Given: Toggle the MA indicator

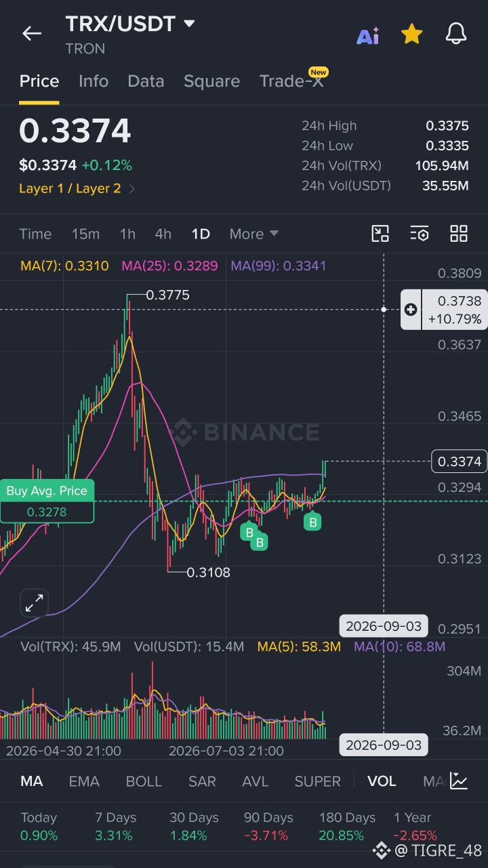Looking at the screenshot, I should pyautogui.click(x=32, y=781).
